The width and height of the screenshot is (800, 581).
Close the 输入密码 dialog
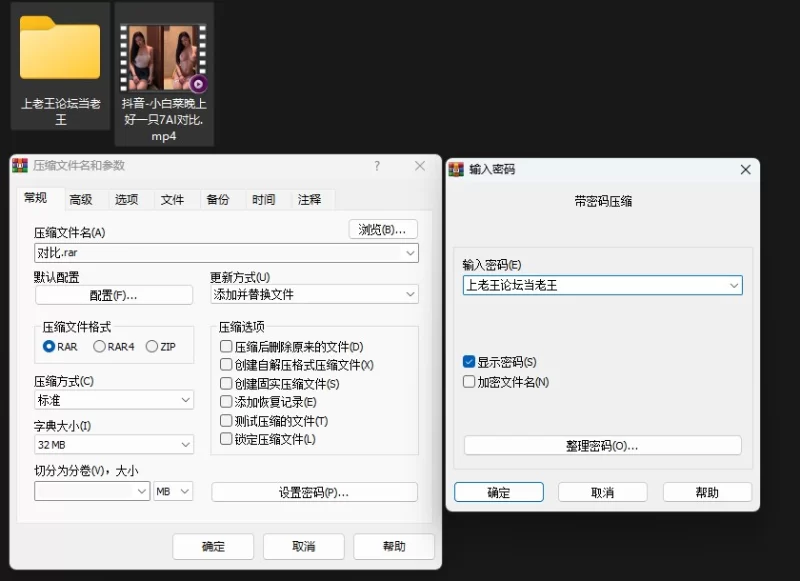[x=745, y=170]
